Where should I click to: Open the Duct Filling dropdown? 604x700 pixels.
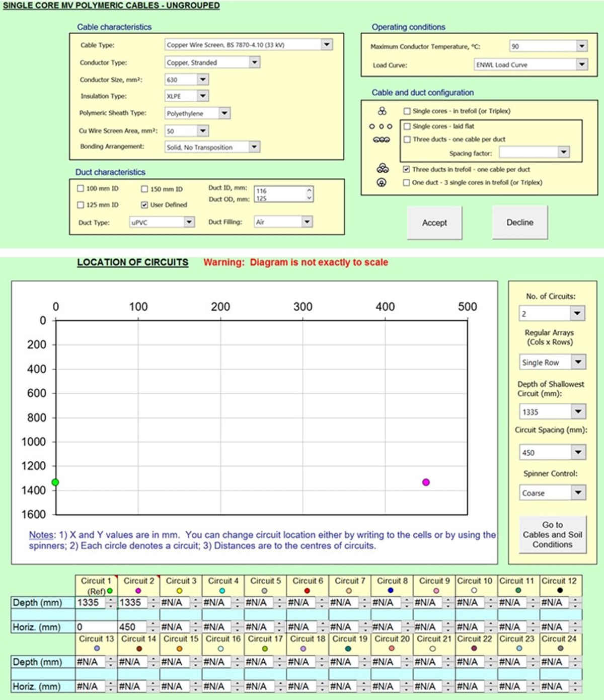click(x=307, y=222)
